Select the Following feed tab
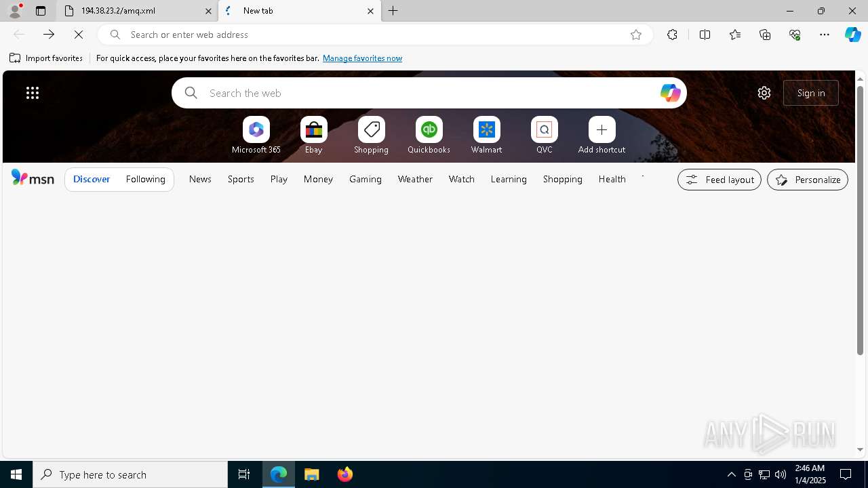868x488 pixels. point(146,179)
